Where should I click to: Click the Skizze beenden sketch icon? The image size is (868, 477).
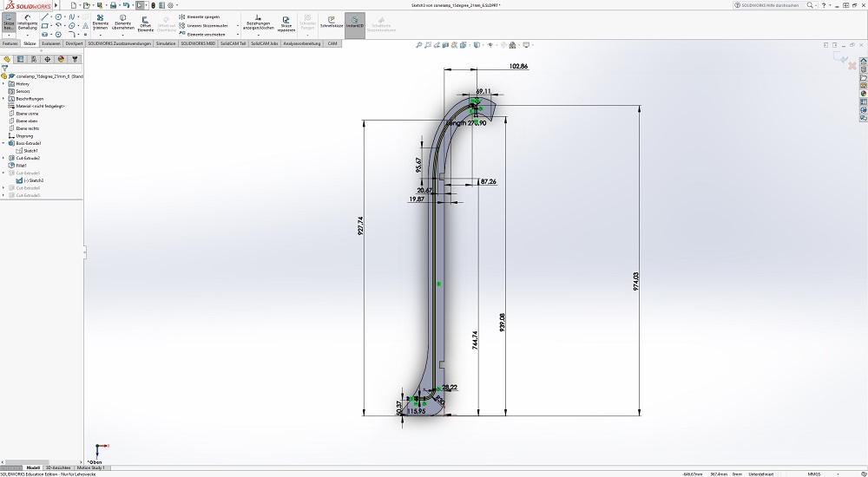(x=9, y=23)
